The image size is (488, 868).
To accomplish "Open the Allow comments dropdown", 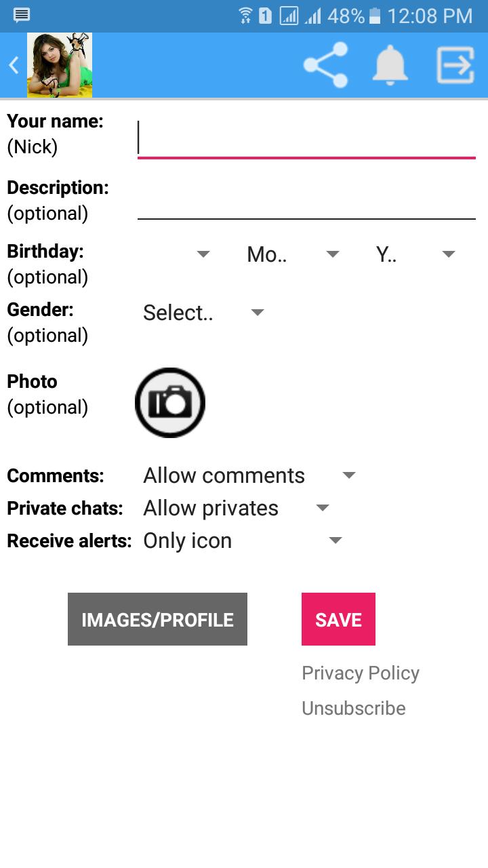I will (x=249, y=475).
